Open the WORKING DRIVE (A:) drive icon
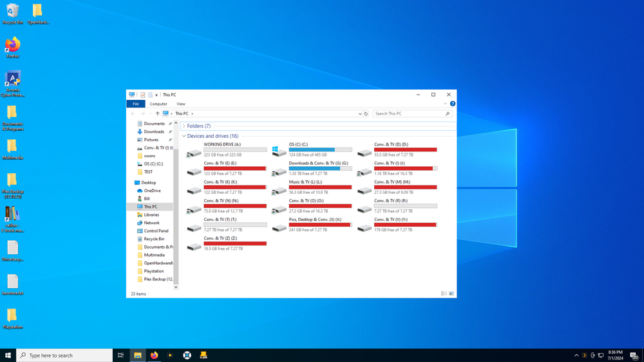 click(194, 153)
